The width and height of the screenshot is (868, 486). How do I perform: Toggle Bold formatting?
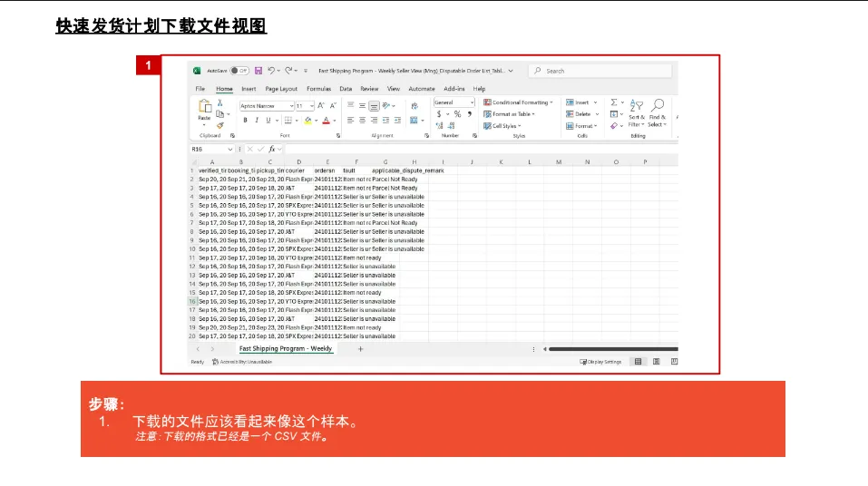pyautogui.click(x=245, y=120)
